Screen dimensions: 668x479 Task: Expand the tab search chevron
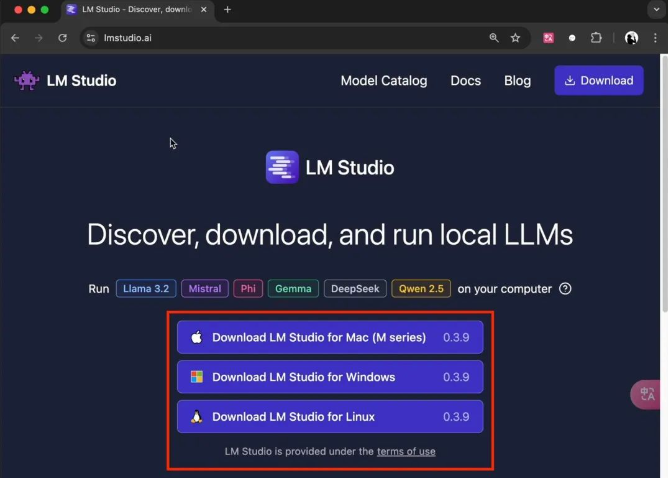(x=656, y=9)
